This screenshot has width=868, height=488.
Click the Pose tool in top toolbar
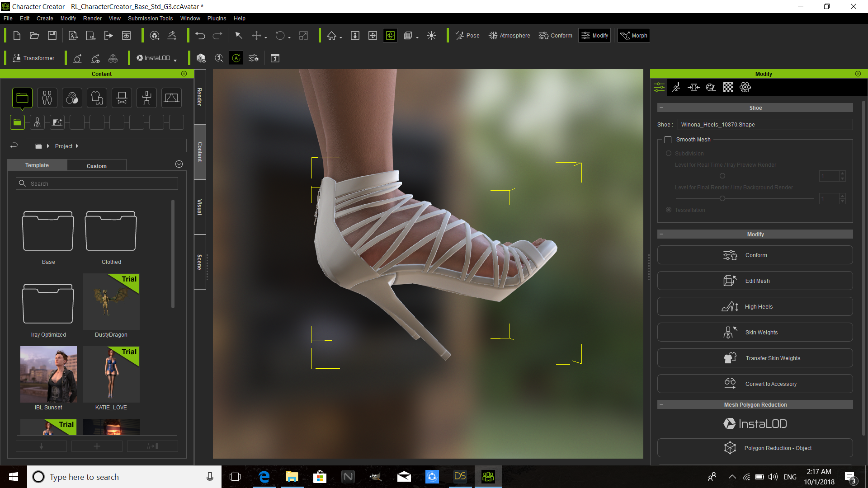click(469, 35)
